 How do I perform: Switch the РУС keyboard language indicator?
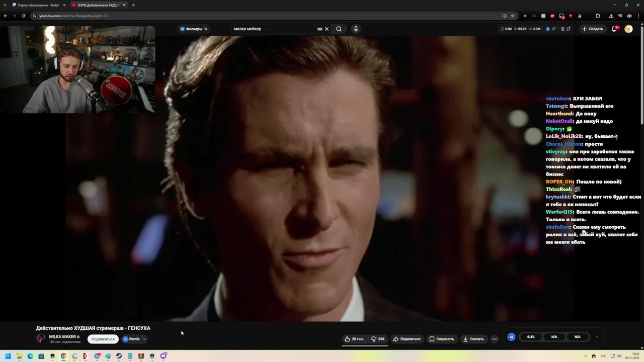(x=603, y=356)
